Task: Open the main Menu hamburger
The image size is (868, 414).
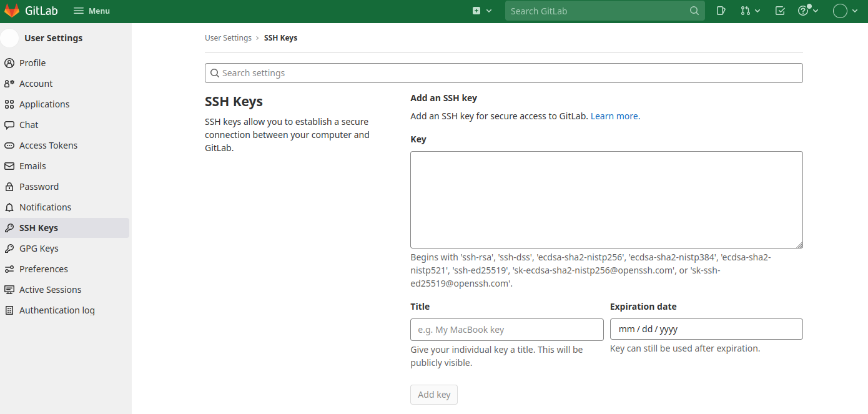Action: (91, 11)
